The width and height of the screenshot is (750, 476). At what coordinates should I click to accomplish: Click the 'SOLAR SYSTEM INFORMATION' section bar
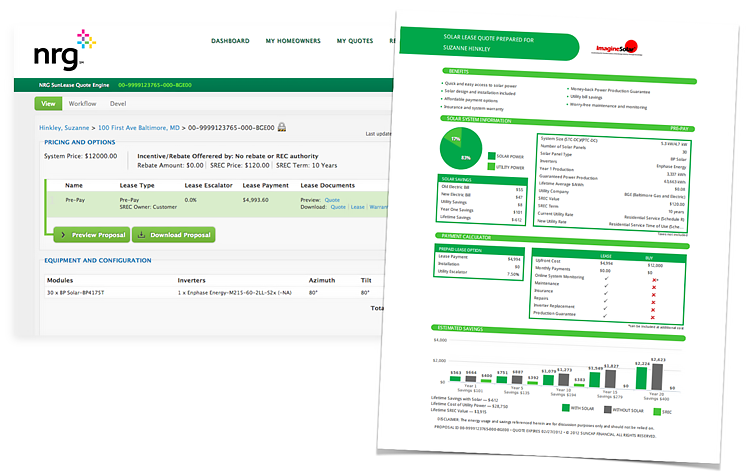click(x=567, y=123)
